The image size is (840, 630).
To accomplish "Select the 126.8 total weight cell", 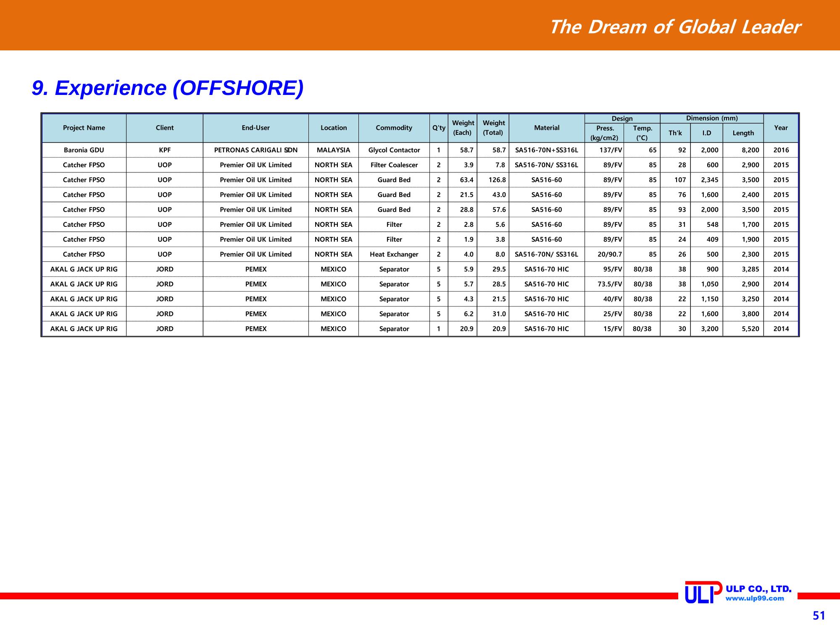I will pyautogui.click(x=493, y=180).
